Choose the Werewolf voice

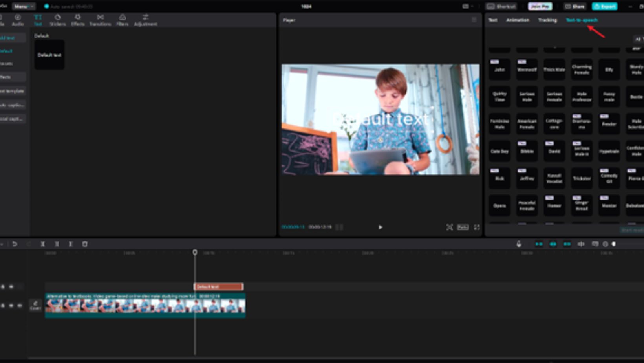click(527, 70)
